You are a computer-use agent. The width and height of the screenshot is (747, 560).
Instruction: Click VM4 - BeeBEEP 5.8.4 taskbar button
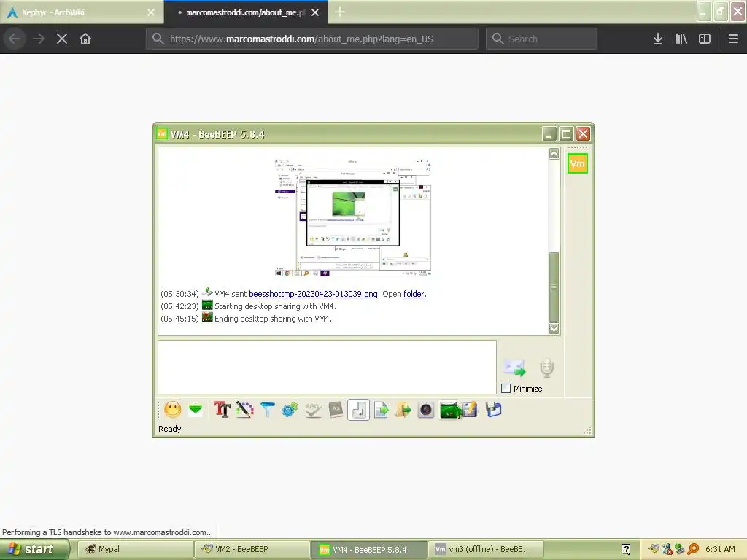coord(369,549)
